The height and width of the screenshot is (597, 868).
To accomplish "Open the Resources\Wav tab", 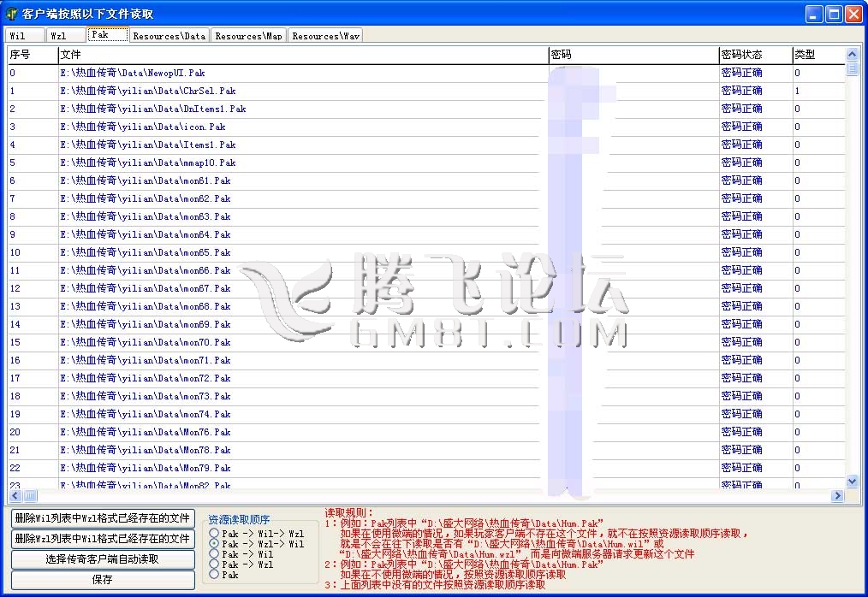I will [x=325, y=36].
